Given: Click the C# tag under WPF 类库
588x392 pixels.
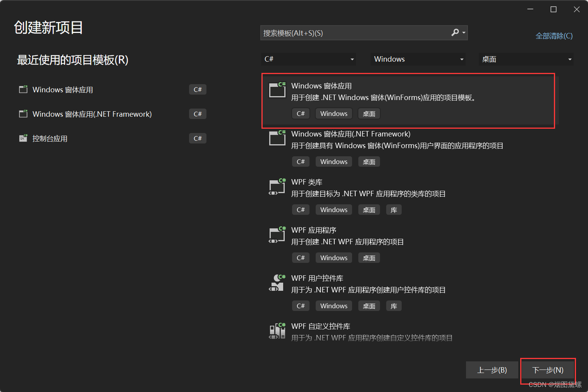Looking at the screenshot, I should pyautogui.click(x=301, y=210).
